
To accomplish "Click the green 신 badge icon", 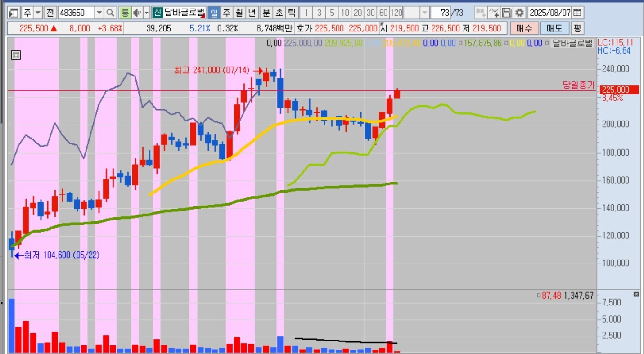I will (157, 12).
